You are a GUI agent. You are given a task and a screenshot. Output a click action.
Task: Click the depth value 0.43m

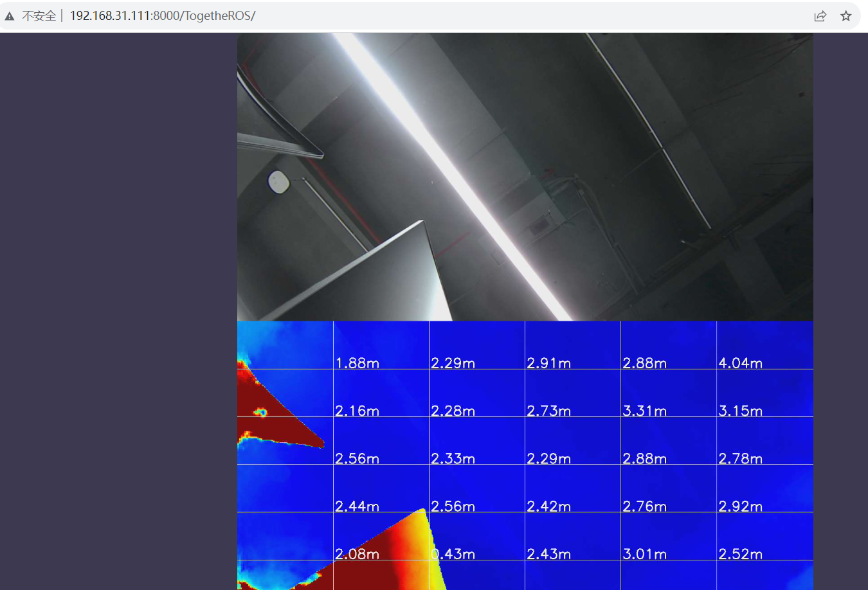click(453, 554)
